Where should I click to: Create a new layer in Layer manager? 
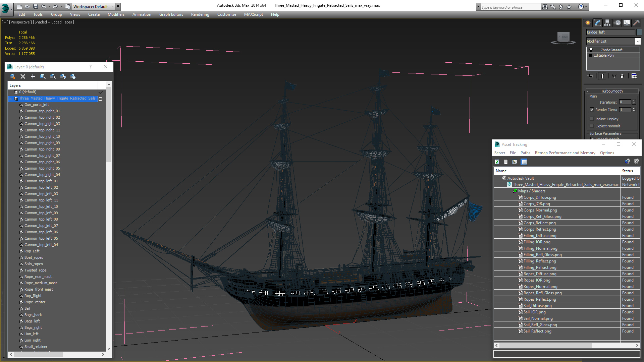point(13,76)
